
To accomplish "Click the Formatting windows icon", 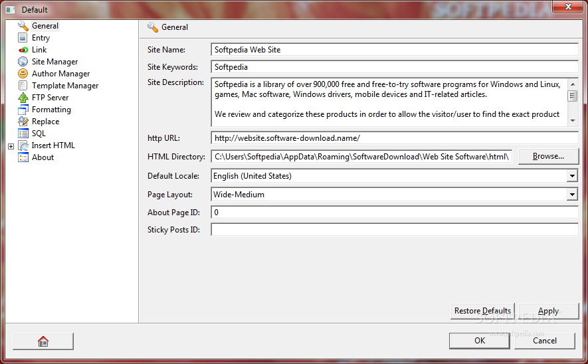I will tap(23, 110).
